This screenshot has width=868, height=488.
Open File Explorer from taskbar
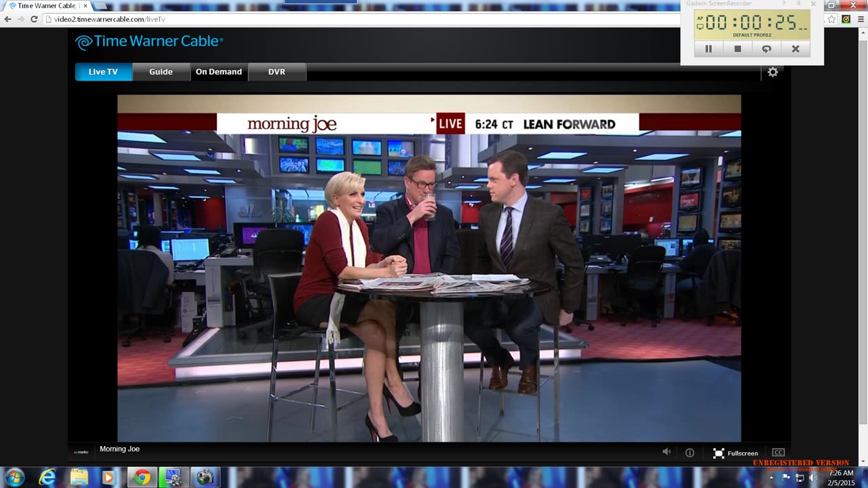(79, 477)
